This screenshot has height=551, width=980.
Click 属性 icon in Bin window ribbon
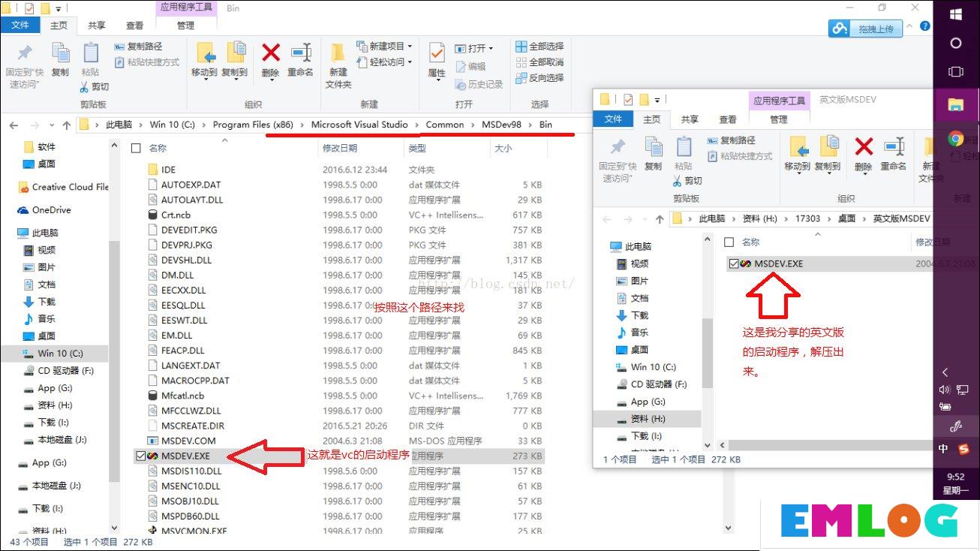(437, 54)
